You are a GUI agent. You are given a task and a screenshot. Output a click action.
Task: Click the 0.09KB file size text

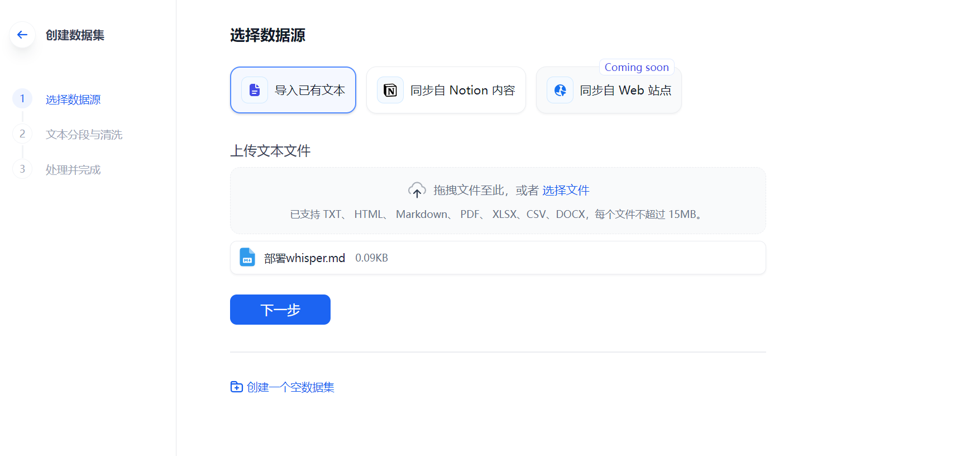[371, 258]
